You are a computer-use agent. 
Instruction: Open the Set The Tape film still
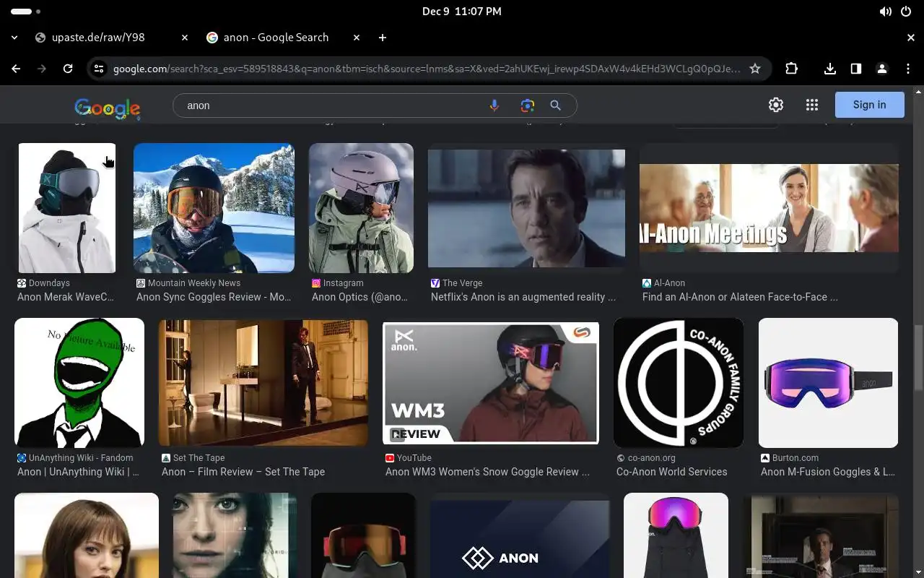tap(263, 383)
